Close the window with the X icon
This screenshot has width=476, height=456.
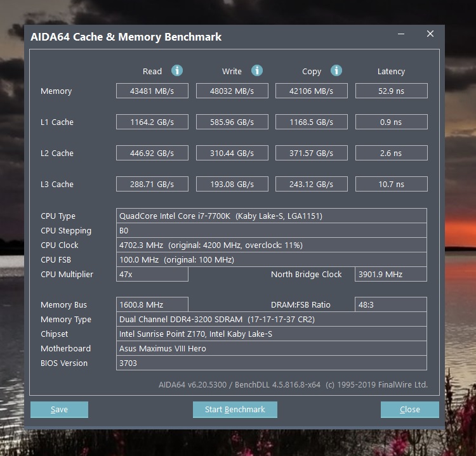430,34
